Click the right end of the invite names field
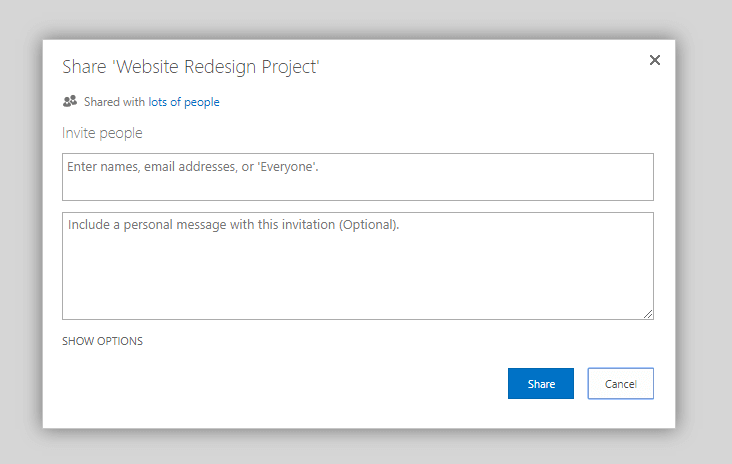 pos(630,177)
